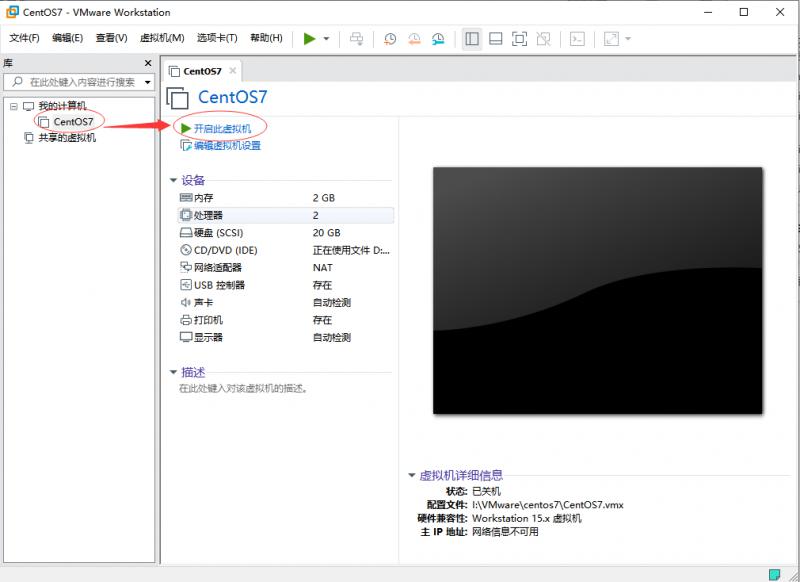Select the 显示器 device row

tap(286, 337)
